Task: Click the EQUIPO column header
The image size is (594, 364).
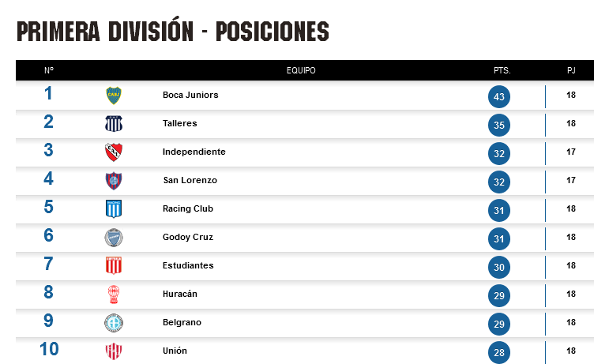Action: click(x=301, y=70)
